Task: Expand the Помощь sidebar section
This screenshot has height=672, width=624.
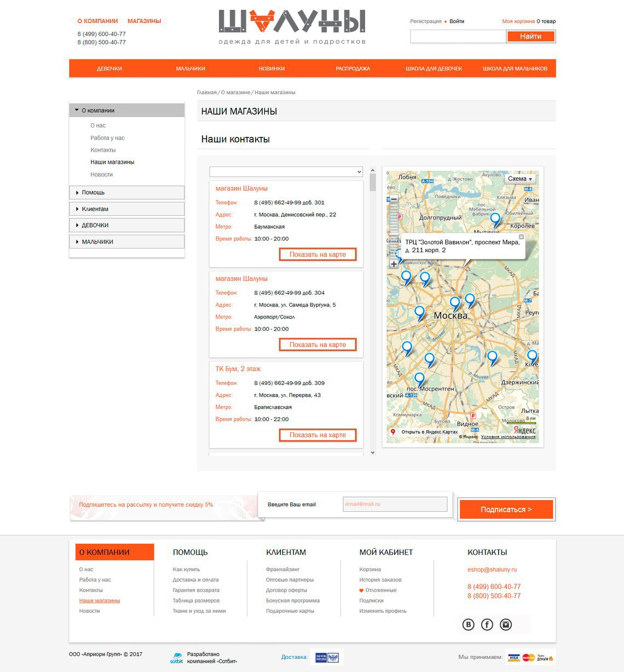Action: pos(126,193)
